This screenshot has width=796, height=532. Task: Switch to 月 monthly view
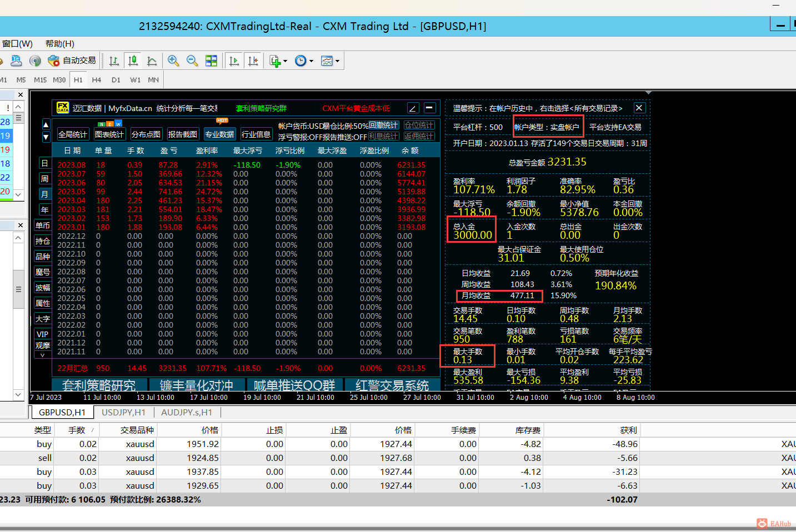(x=44, y=194)
